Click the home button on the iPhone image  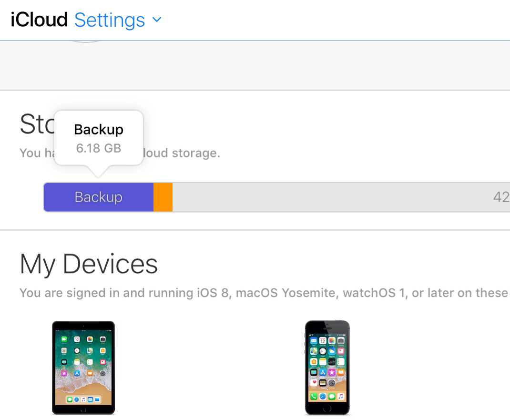pyautogui.click(x=327, y=409)
